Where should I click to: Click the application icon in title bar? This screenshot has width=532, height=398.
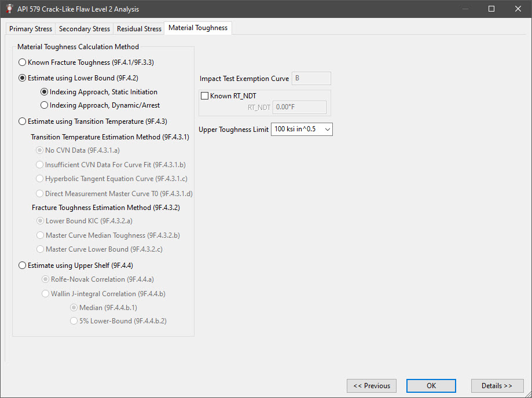[x=9, y=9]
